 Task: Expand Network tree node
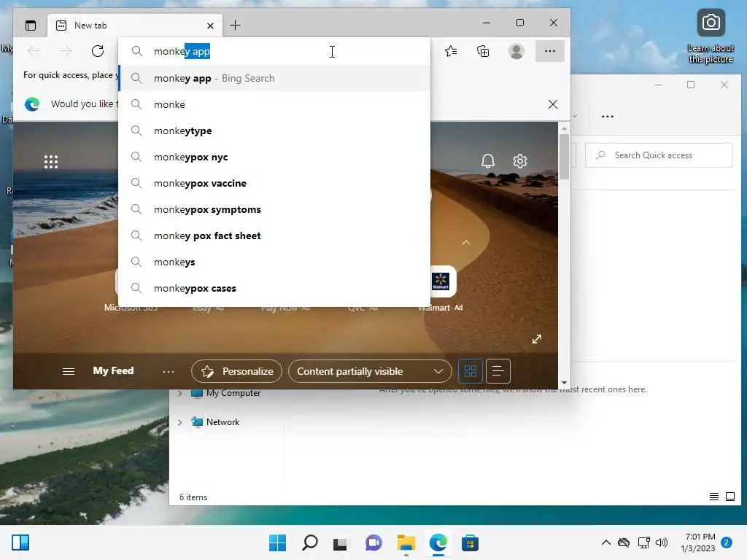tap(180, 422)
